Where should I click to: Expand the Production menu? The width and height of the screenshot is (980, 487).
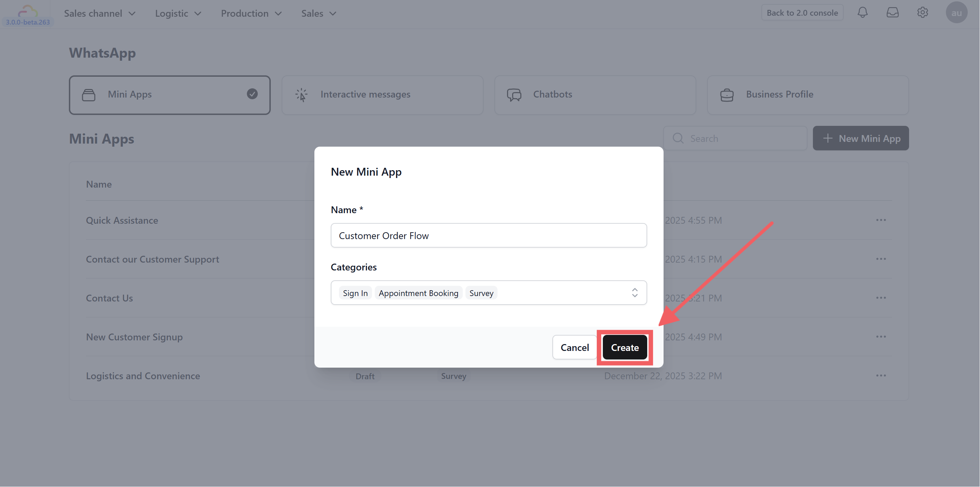coord(251,13)
